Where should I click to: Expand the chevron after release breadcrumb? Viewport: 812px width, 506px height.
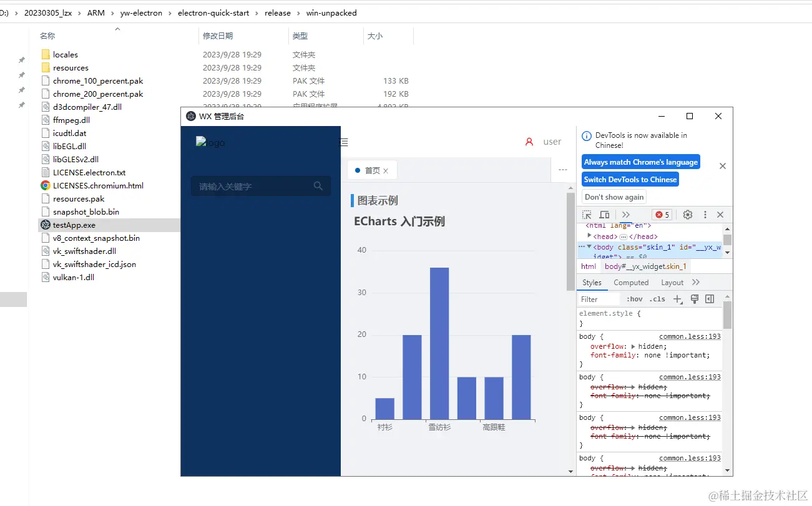click(298, 12)
